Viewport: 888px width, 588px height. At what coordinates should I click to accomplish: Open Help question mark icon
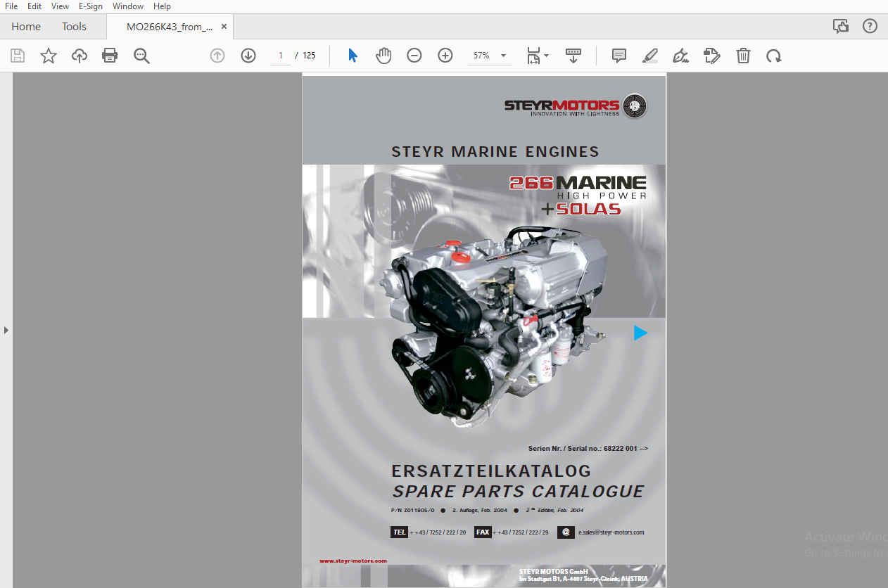click(870, 26)
